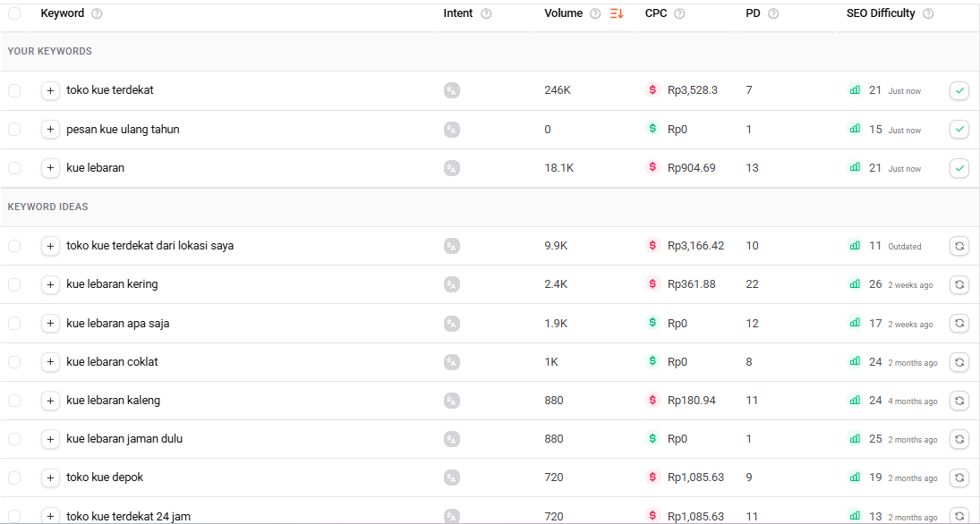Screen dimensions: 980x524
Task: Add kue lebaran kaleng via plus icon
Action: coord(51,401)
